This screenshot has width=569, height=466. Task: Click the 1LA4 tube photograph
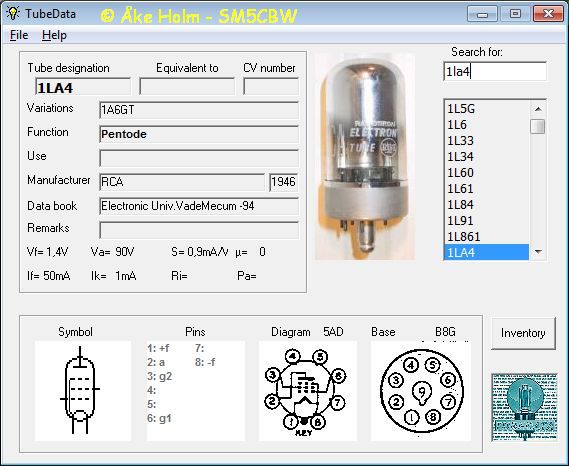point(365,157)
